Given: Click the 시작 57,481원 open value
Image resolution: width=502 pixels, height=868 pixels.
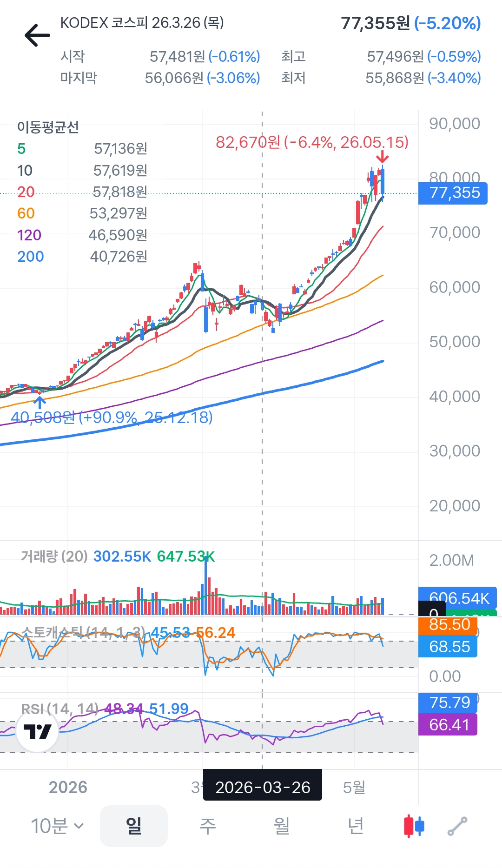Looking at the screenshot, I should pos(160,57).
